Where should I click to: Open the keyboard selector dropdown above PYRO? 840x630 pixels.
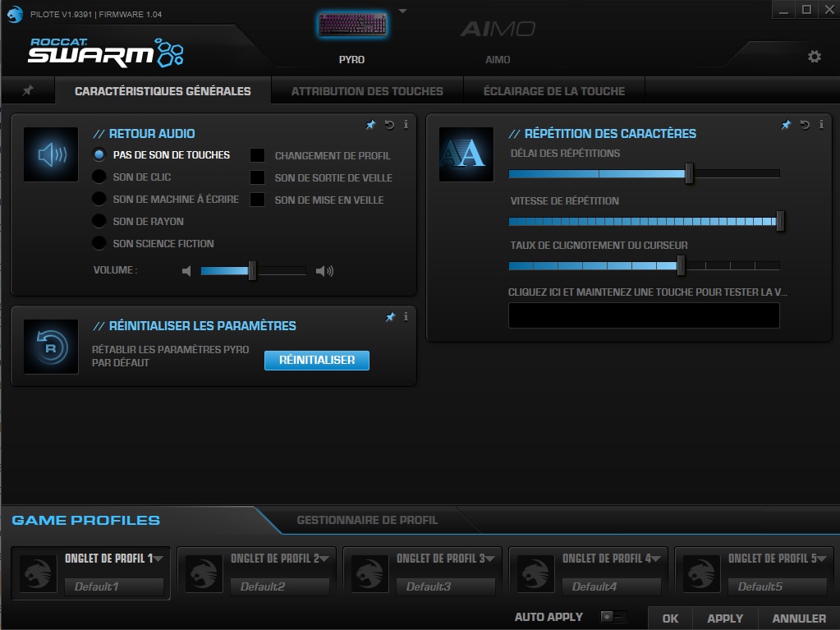pos(402,10)
